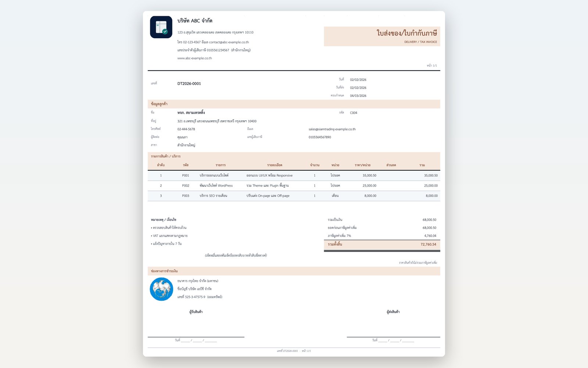Select the P001 web design service row
Screen dimensions: 588x368
[x=294, y=176]
